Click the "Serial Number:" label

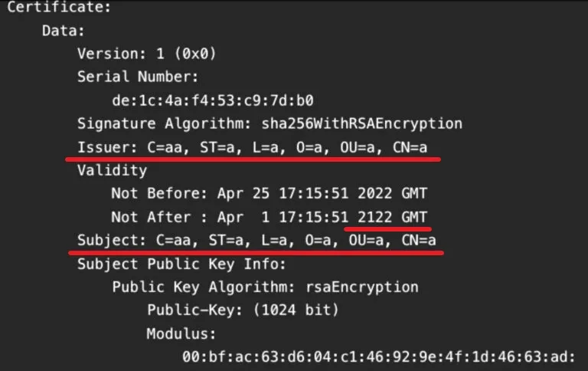[138, 77]
